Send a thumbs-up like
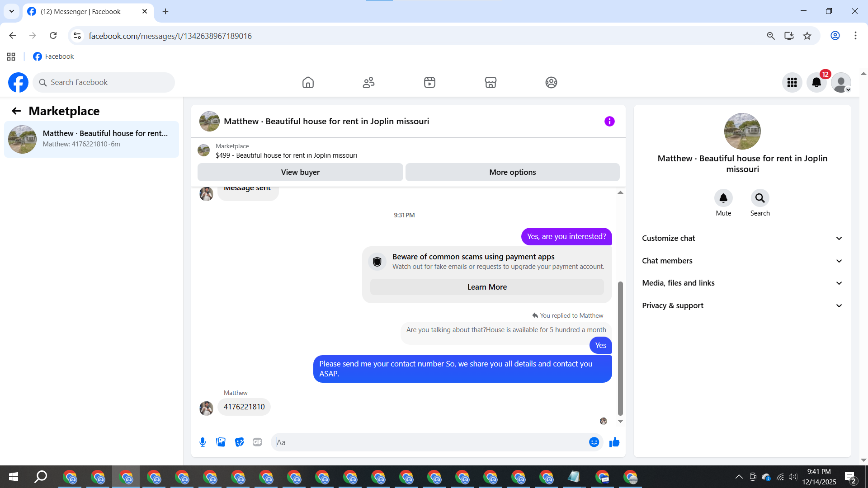 click(x=614, y=442)
